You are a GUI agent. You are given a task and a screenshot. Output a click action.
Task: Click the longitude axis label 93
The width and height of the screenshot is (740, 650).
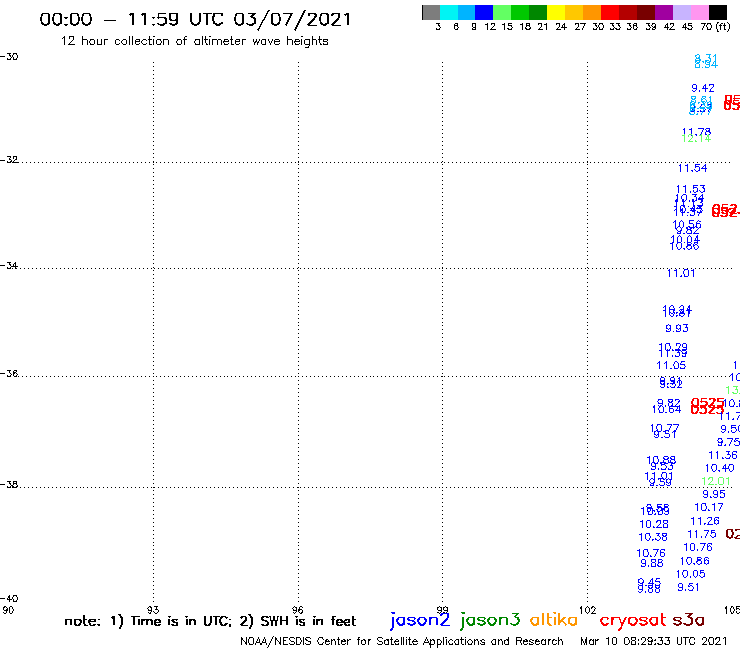pos(153,610)
